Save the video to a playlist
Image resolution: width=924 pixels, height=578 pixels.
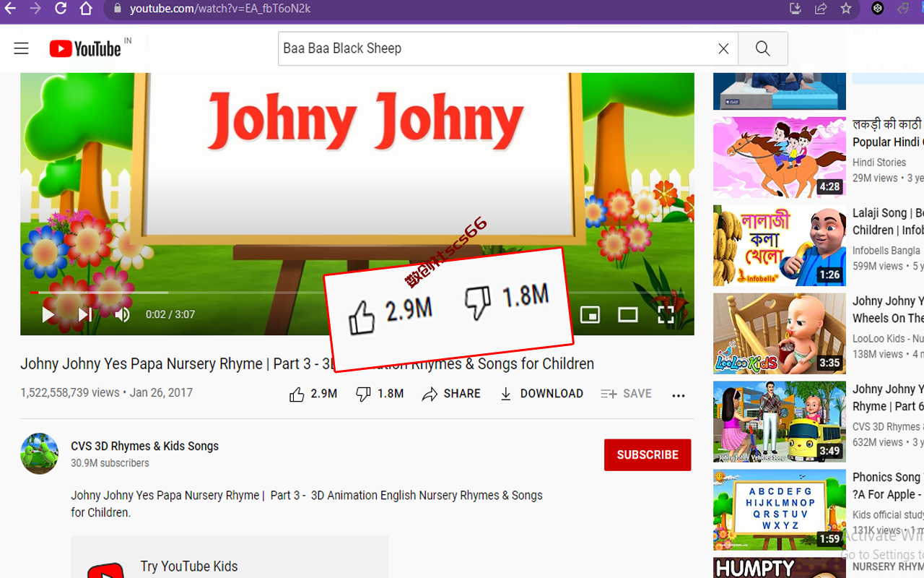coord(626,394)
